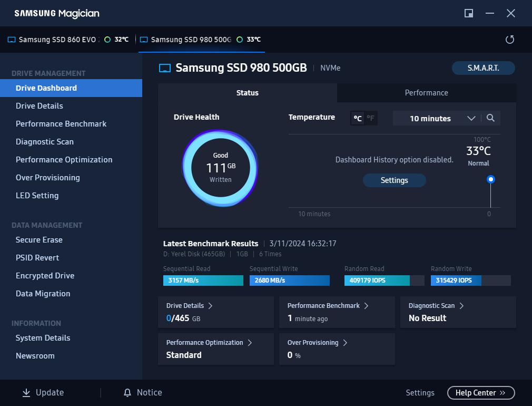Click the 'No Result' diagnostic value
Screen dimensions: 532x406
(428, 318)
